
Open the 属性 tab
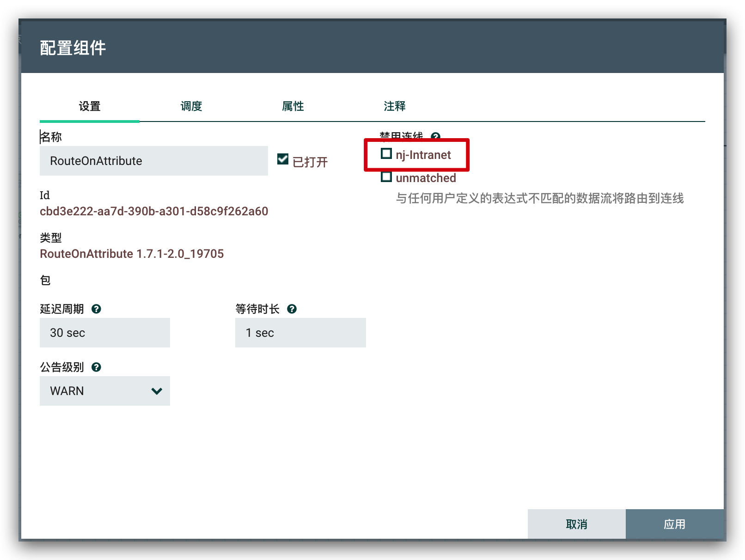click(293, 106)
